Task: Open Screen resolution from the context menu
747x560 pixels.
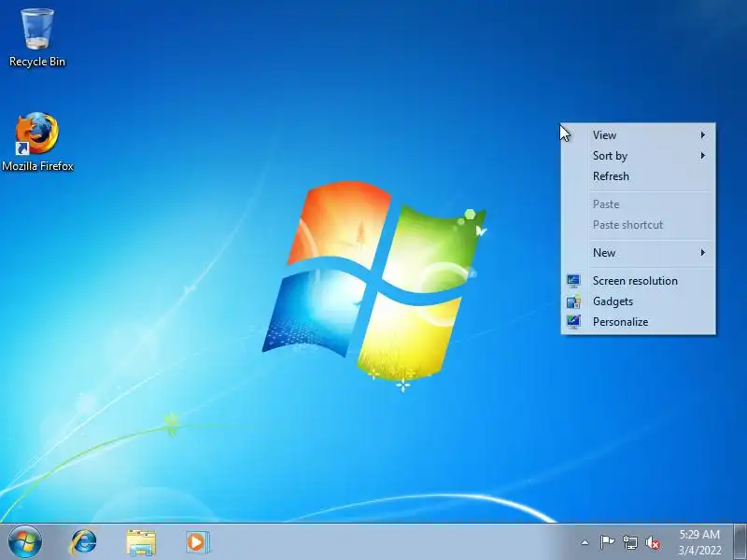Action: [x=638, y=281]
